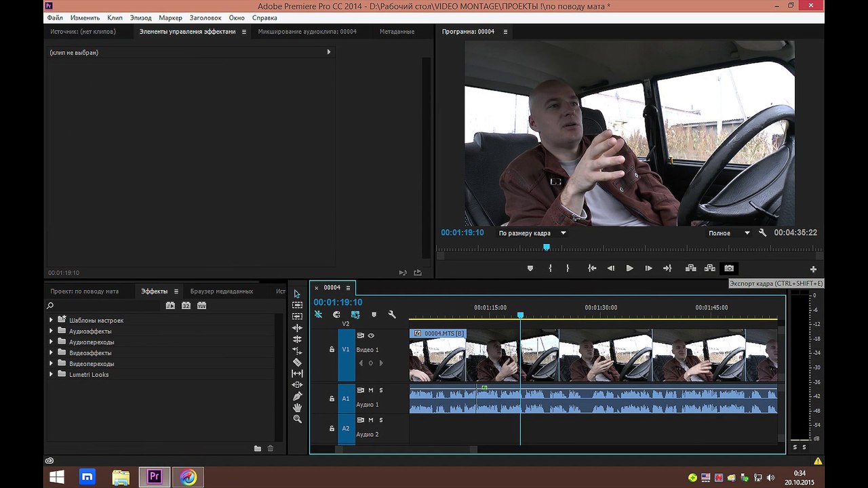This screenshot has height=488, width=868.
Task: Switch to the Метаданные tab
Action: (x=397, y=32)
